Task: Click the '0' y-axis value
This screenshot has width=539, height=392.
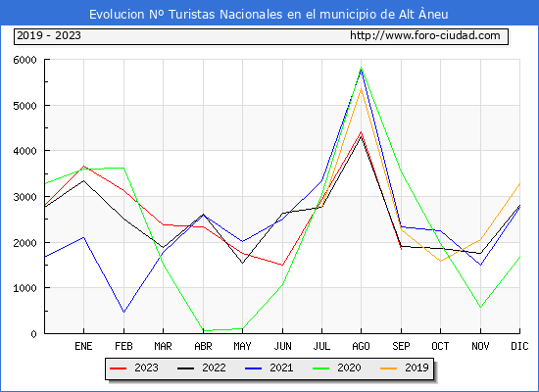Action: pyautogui.click(x=33, y=334)
